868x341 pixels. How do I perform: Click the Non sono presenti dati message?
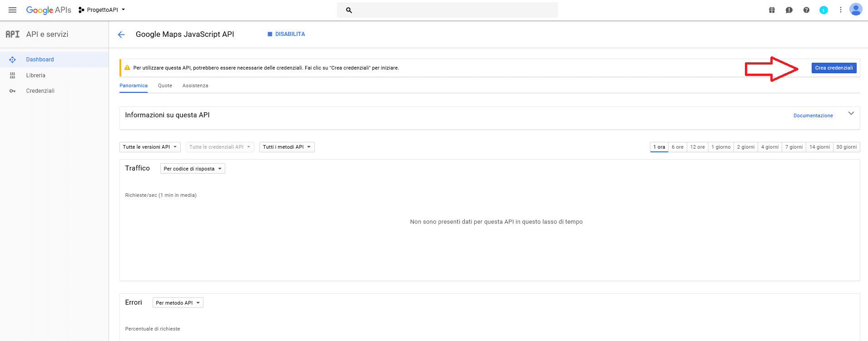tap(496, 222)
